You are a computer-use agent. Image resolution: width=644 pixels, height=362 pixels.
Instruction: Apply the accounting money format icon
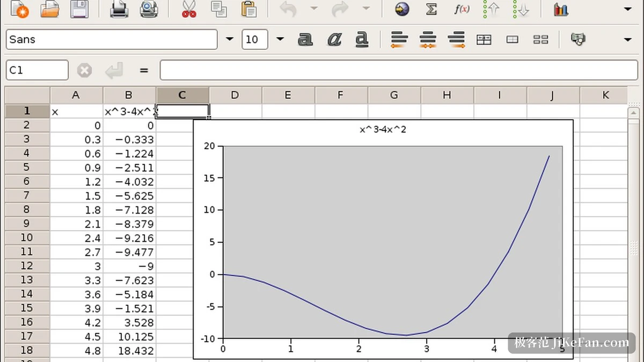pos(578,39)
